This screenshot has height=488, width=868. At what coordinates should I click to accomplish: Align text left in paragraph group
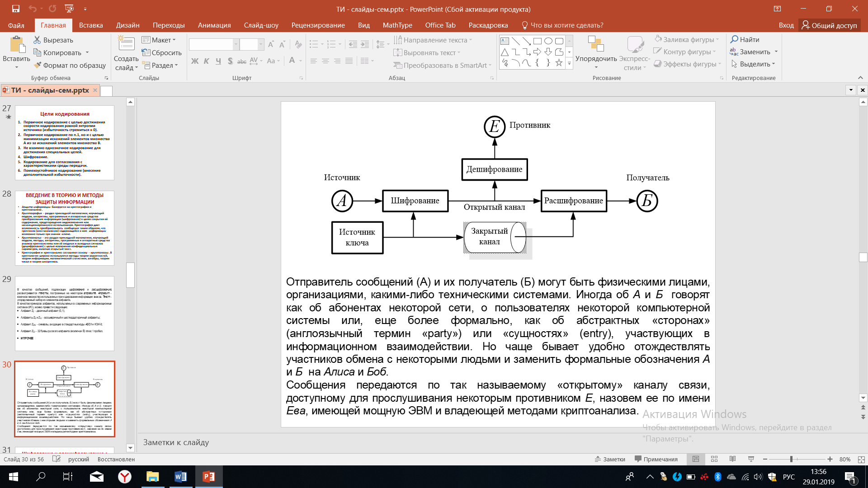(x=313, y=61)
